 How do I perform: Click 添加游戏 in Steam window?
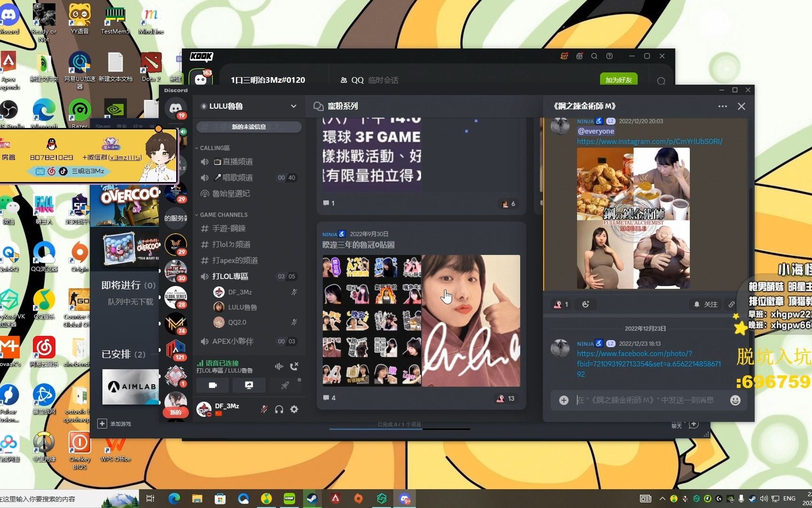coord(115,424)
